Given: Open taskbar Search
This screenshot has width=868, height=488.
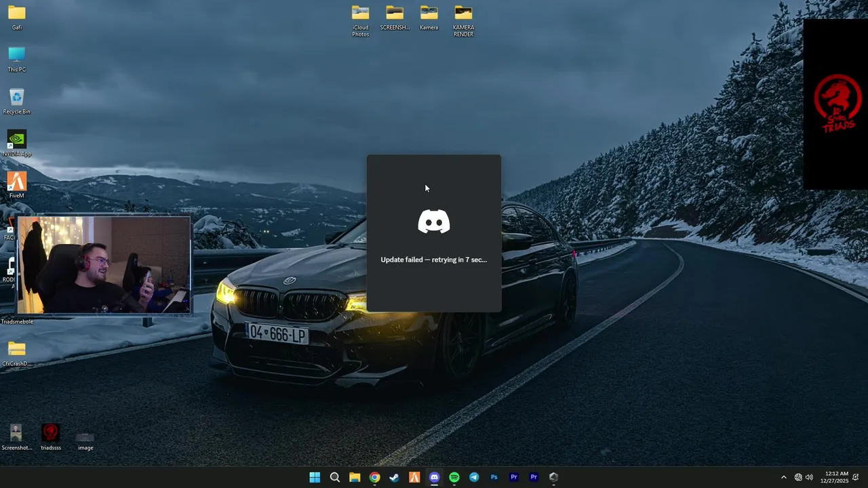Looking at the screenshot, I should coord(335,477).
